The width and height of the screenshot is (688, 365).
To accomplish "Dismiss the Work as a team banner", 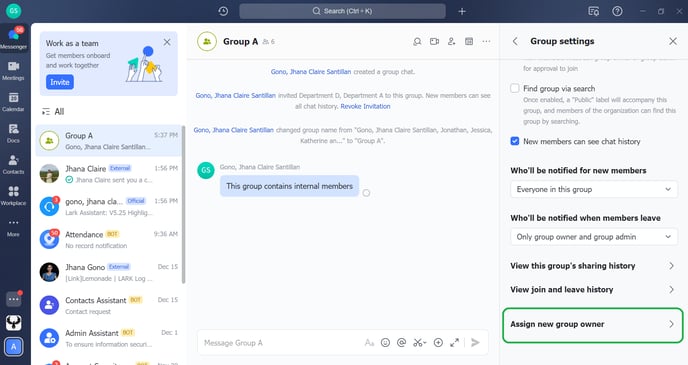I will point(167,42).
